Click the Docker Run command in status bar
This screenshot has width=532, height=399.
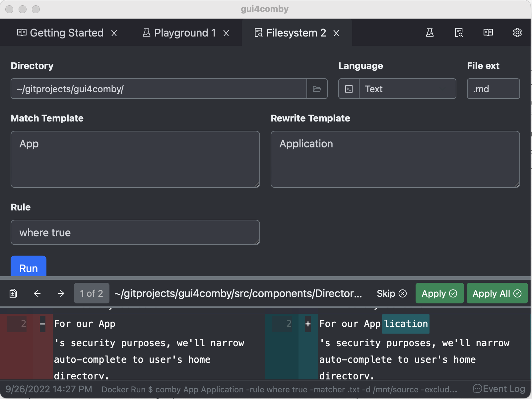[x=279, y=389]
